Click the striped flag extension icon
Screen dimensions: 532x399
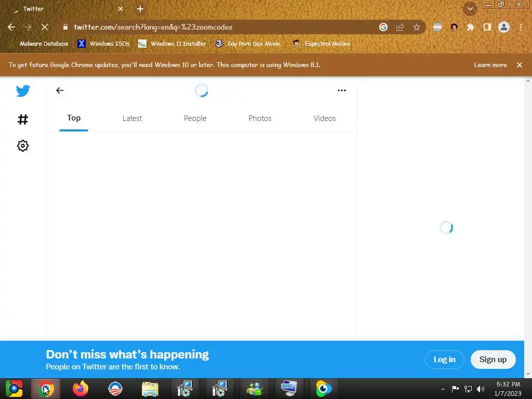pyautogui.click(x=437, y=27)
